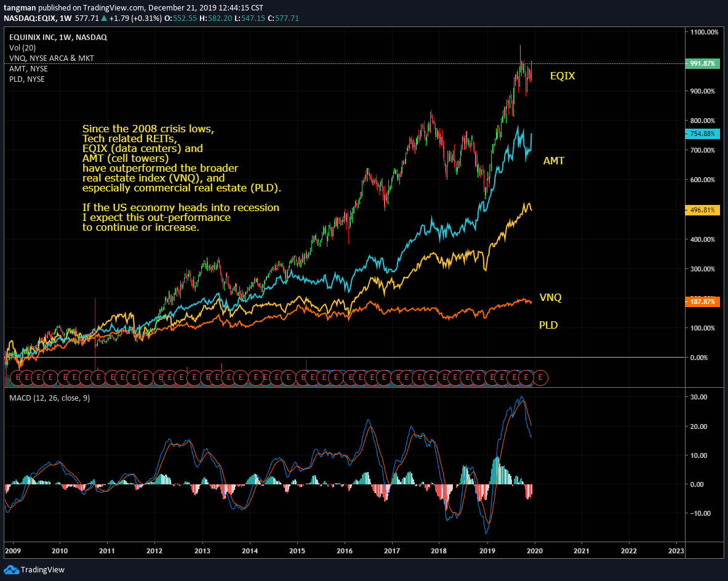
Task: Click the 0.00% price axis label
Action: (x=698, y=358)
